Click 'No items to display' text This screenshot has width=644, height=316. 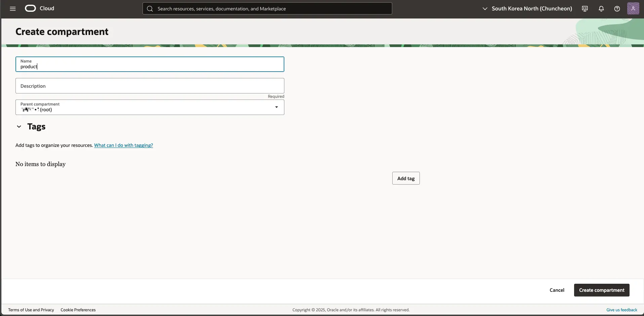(40, 164)
